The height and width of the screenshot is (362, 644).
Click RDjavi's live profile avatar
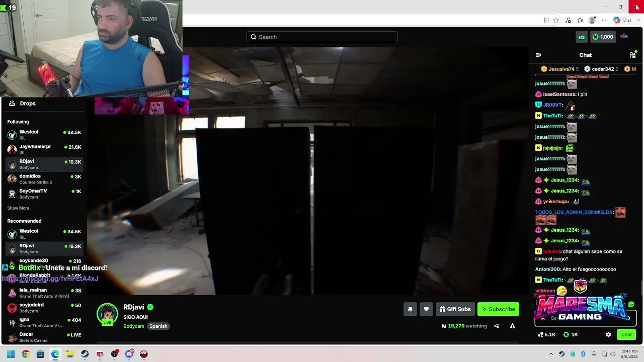point(107,314)
